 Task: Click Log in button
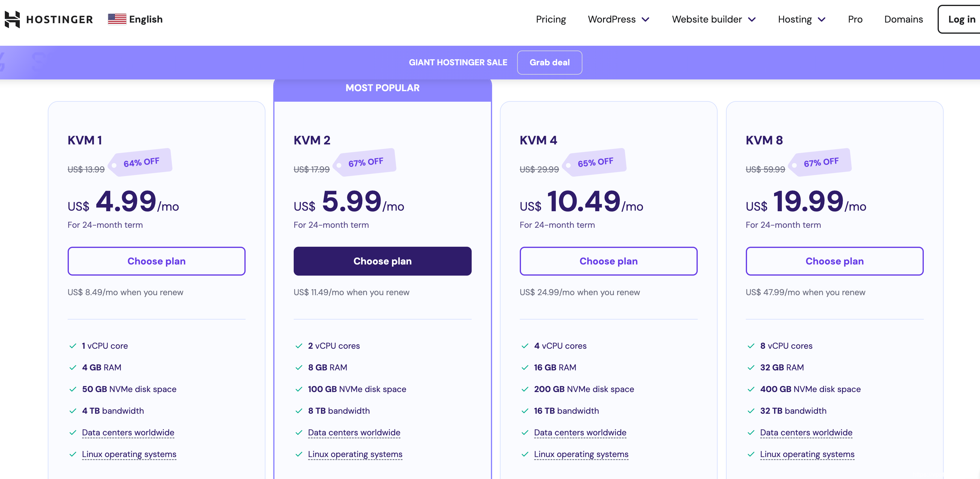(961, 19)
